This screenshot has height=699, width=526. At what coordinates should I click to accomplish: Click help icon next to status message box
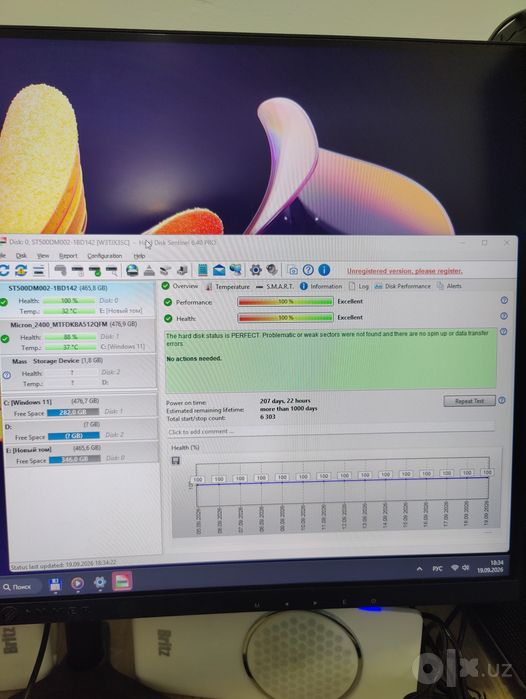point(503,332)
